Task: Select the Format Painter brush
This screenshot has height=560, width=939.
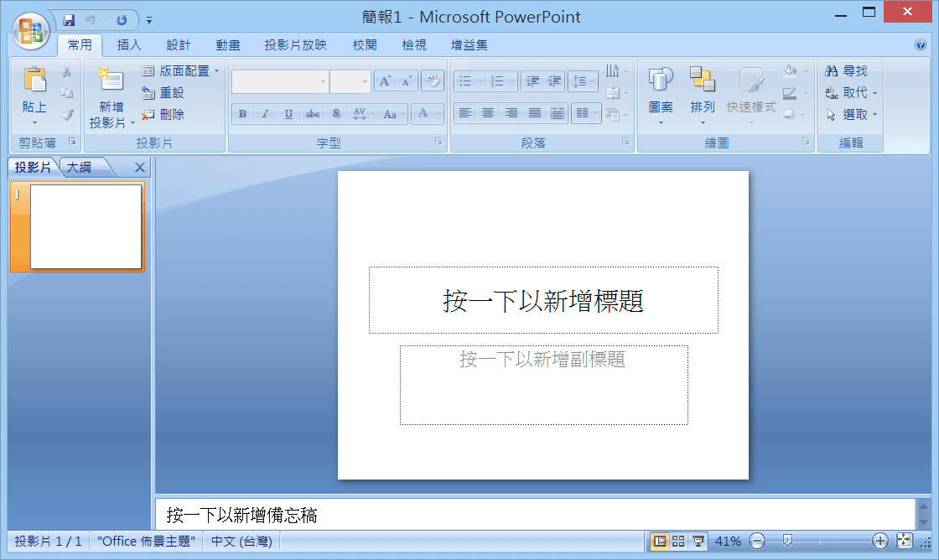Action: (66, 114)
